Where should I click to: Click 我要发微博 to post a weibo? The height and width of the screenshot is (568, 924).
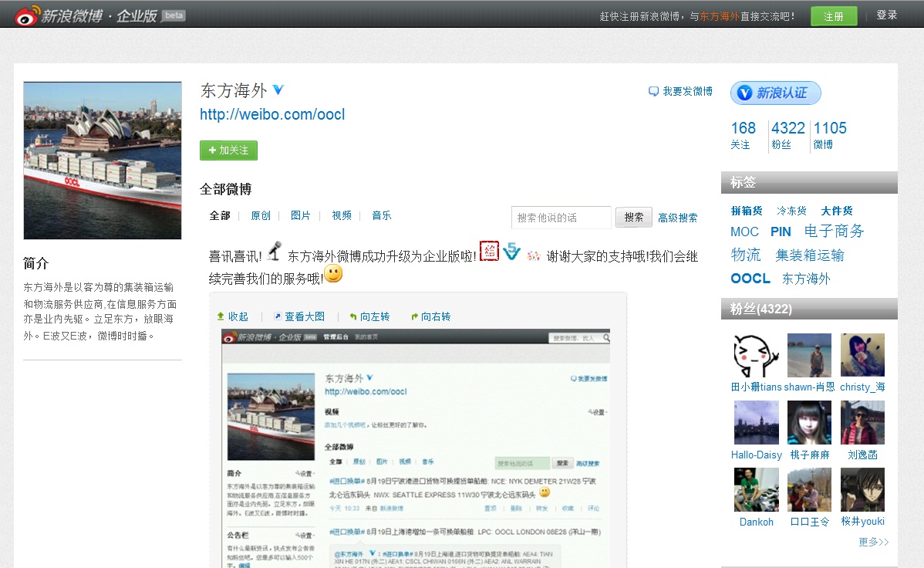coord(680,91)
